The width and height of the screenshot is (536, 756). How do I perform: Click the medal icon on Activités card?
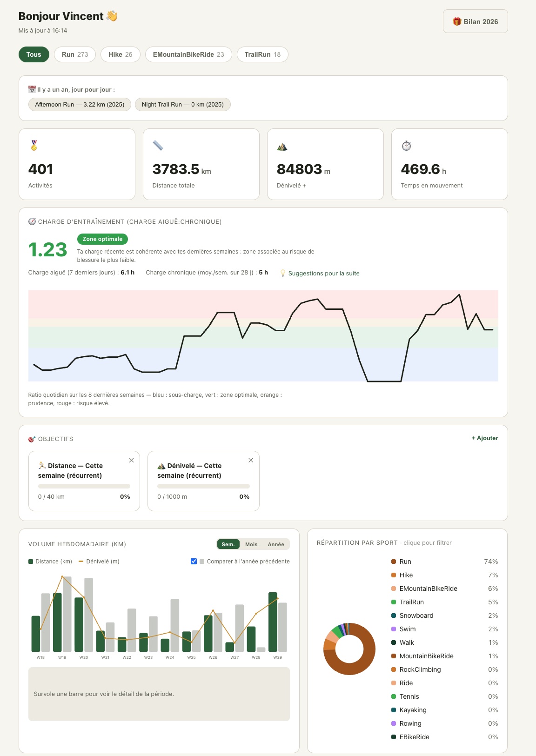click(34, 146)
